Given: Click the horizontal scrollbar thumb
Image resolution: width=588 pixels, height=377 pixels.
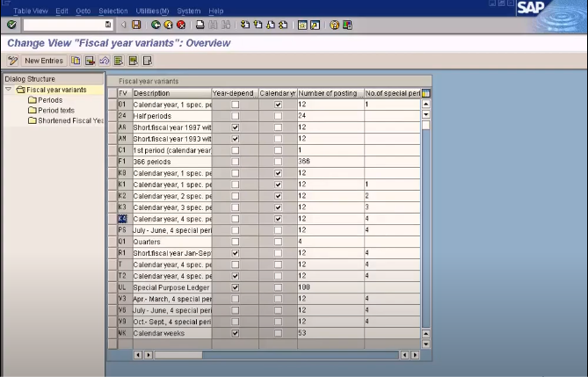Looking at the screenshot, I should (x=178, y=355).
